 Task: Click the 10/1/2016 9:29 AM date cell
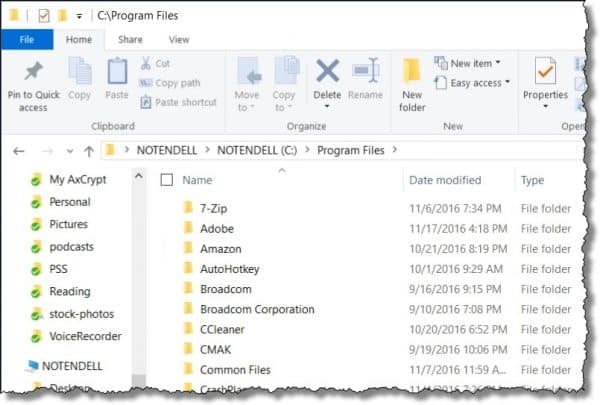(456, 269)
